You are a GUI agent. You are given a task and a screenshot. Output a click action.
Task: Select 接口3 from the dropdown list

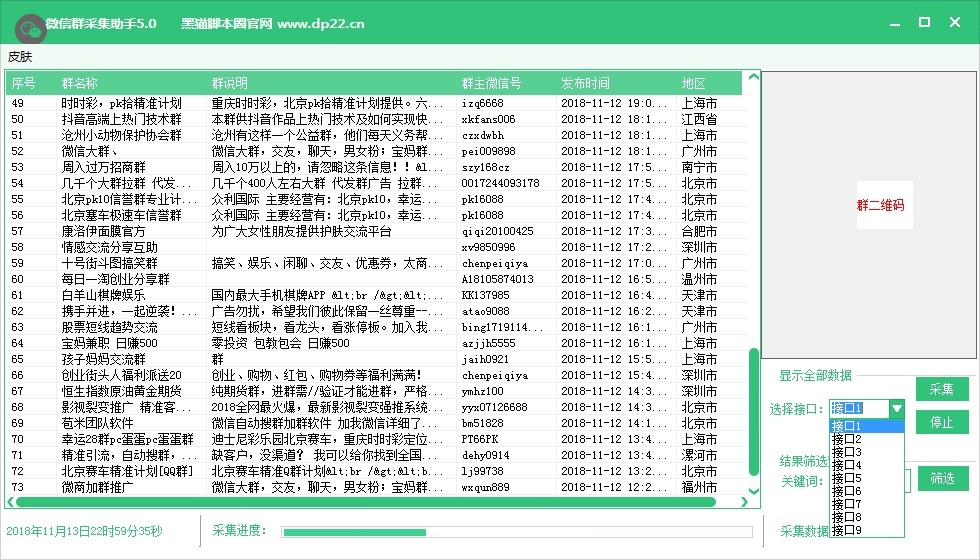867,452
